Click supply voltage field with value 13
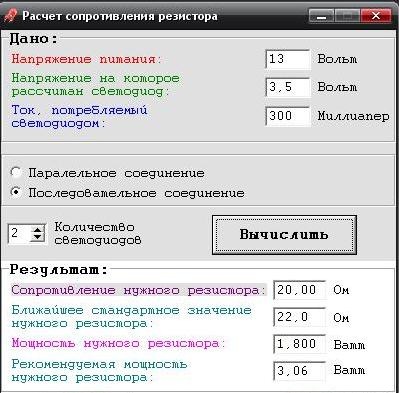This screenshot has height=393, width=399. coord(288,59)
